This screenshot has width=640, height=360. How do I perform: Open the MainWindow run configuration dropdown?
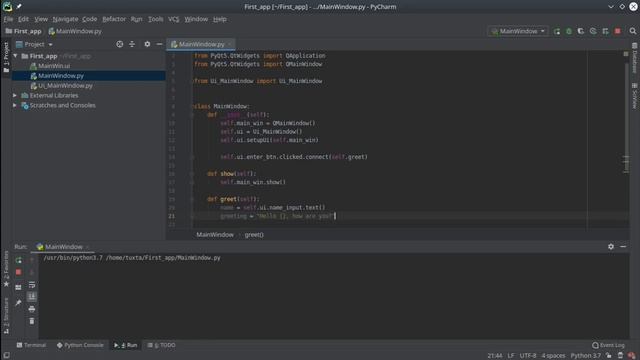(518, 31)
